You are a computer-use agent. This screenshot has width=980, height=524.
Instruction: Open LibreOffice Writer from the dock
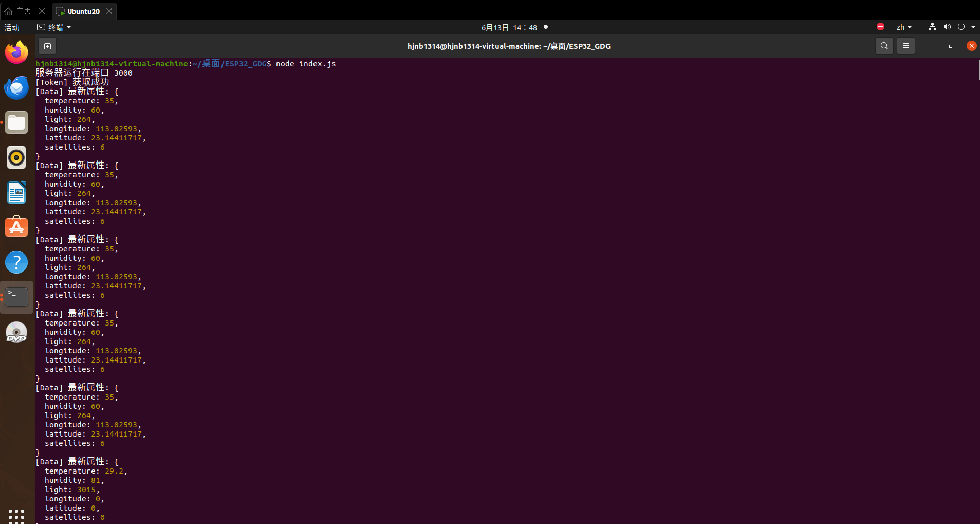[x=16, y=193]
